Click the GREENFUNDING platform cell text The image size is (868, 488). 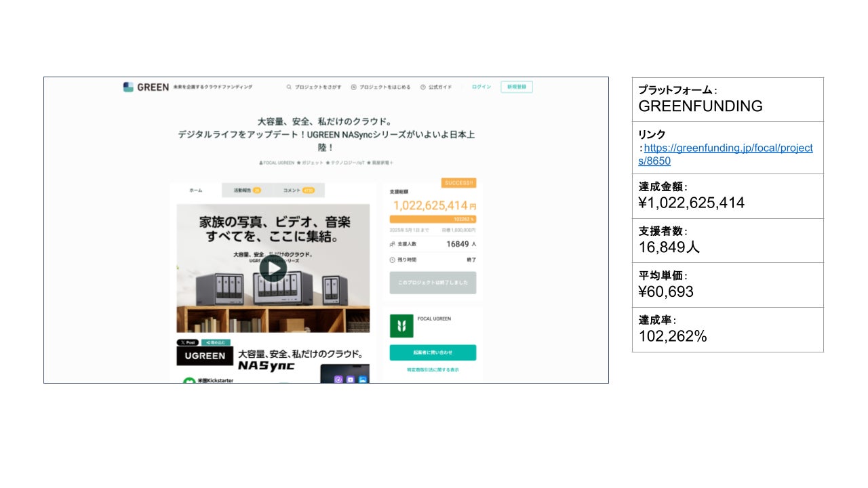701,106
